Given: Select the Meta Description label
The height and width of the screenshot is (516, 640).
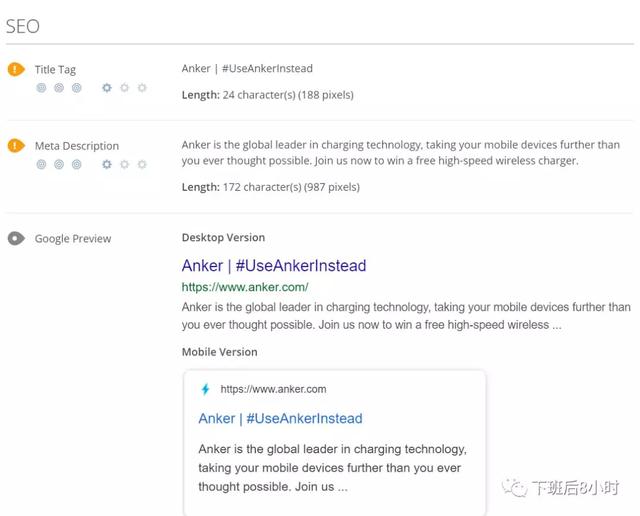Looking at the screenshot, I should tap(77, 146).
